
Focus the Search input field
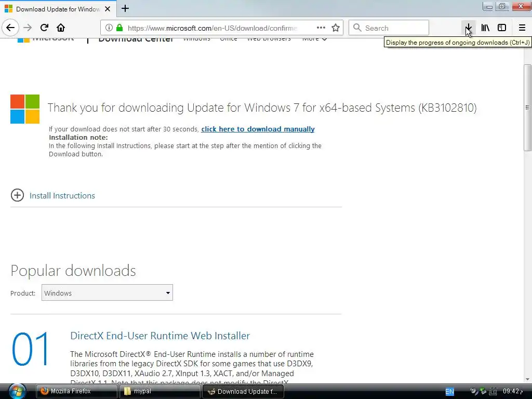[x=389, y=28]
